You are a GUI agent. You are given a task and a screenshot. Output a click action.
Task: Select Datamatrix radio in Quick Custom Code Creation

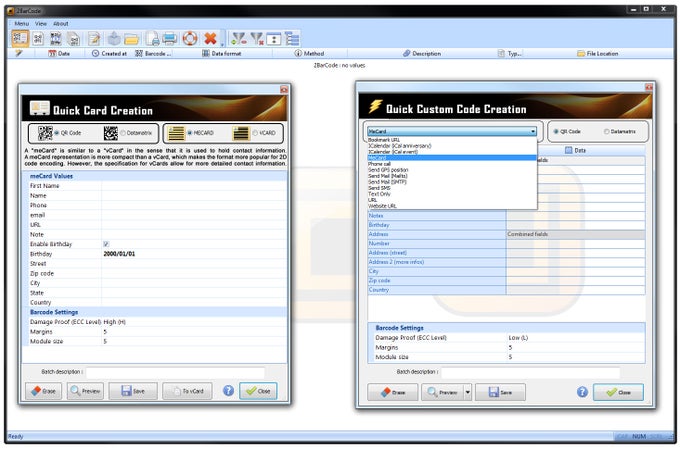coord(607,131)
